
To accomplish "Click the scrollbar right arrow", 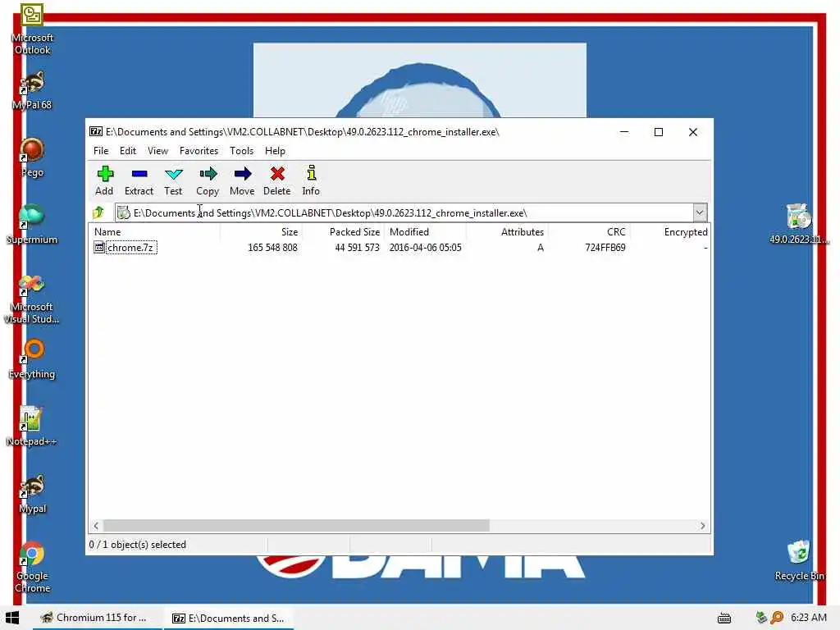I will point(702,526).
